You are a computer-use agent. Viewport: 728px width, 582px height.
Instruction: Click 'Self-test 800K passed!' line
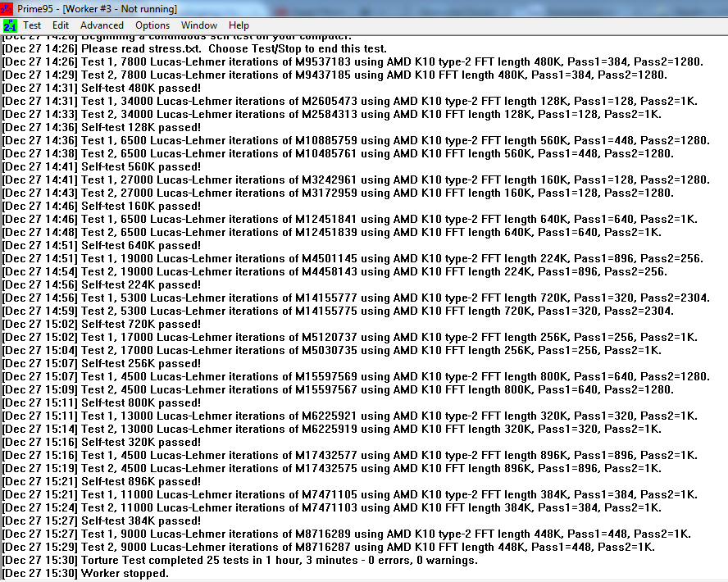tap(102, 402)
